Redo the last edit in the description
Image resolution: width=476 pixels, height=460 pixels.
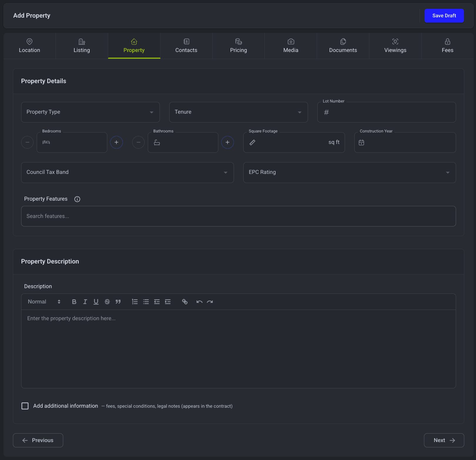(x=210, y=302)
